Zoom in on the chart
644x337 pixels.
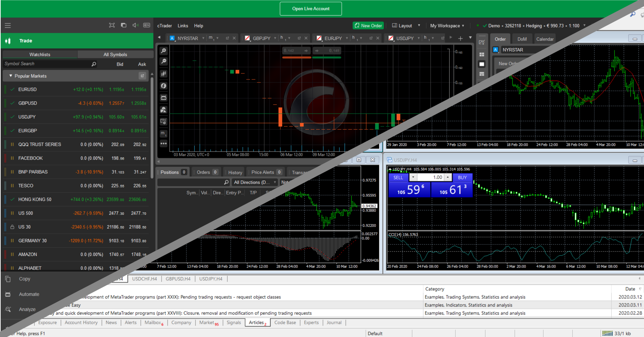pyautogui.click(x=163, y=51)
